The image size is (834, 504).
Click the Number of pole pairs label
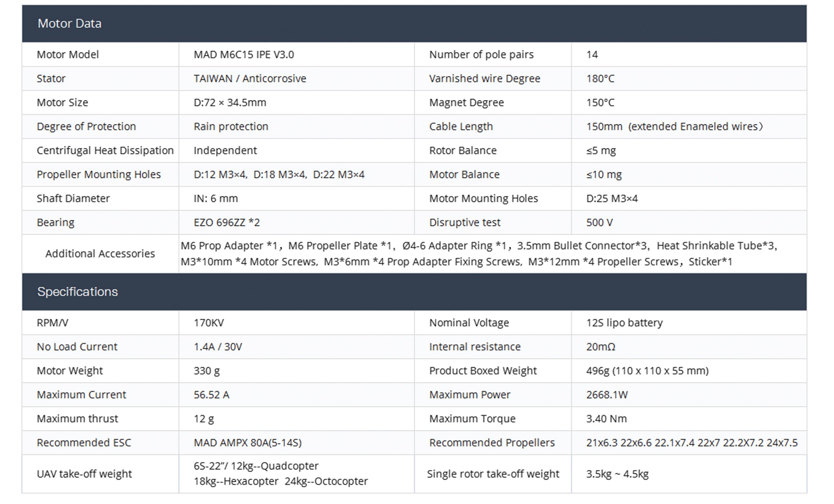coord(481,54)
